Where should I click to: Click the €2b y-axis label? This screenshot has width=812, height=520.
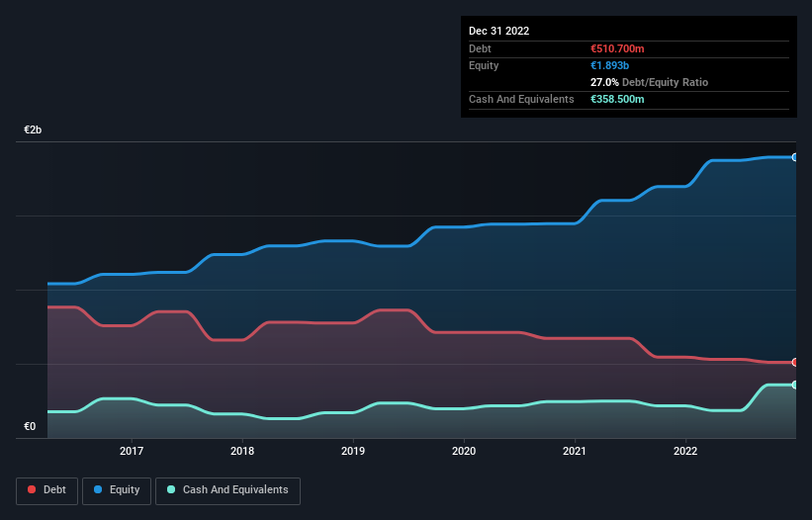(x=33, y=130)
